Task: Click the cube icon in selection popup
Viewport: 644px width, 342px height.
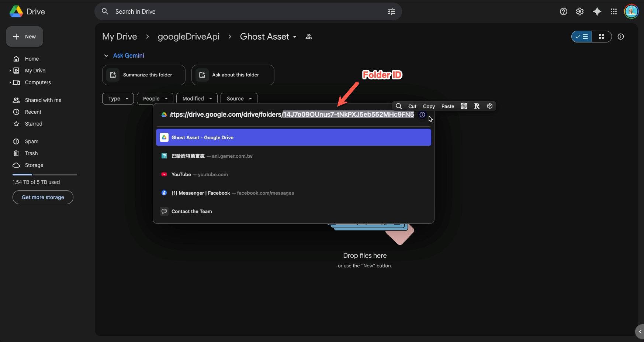Action: tap(490, 106)
